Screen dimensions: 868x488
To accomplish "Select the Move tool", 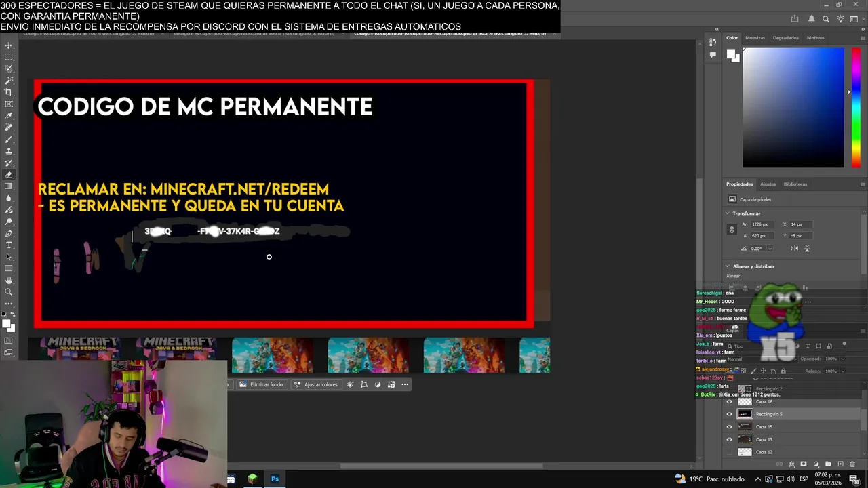I will (9, 45).
